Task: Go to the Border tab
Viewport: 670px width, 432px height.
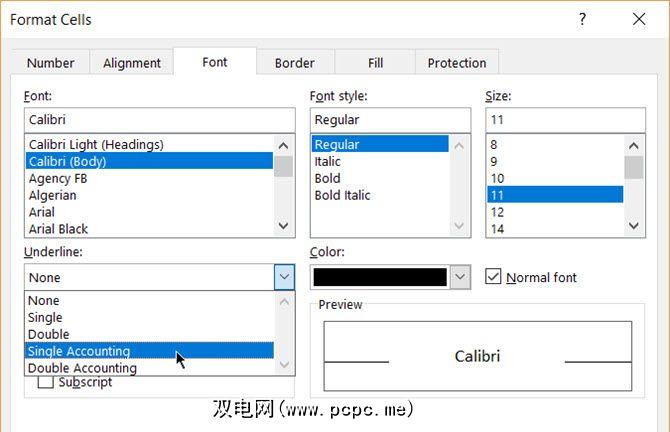Action: point(294,63)
